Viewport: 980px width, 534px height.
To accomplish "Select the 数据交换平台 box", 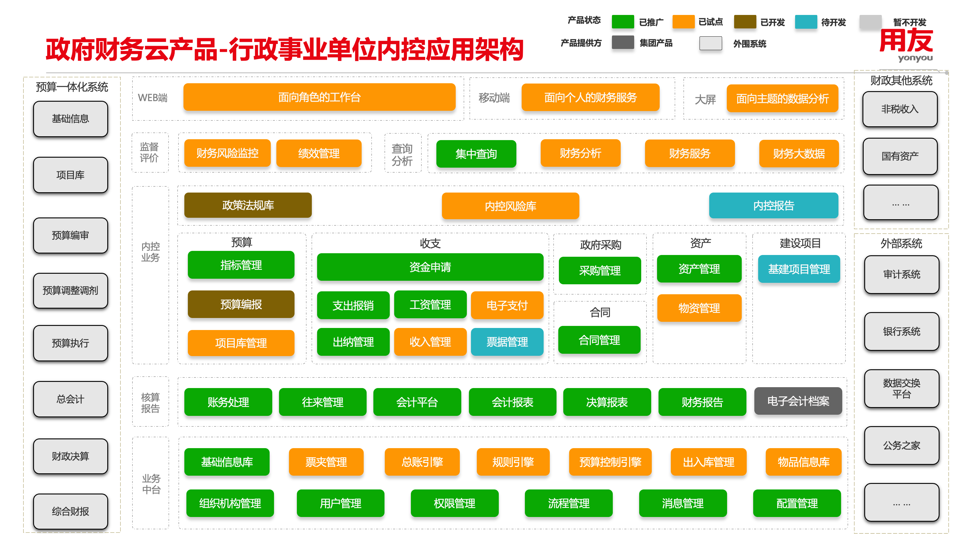I will [x=901, y=388].
